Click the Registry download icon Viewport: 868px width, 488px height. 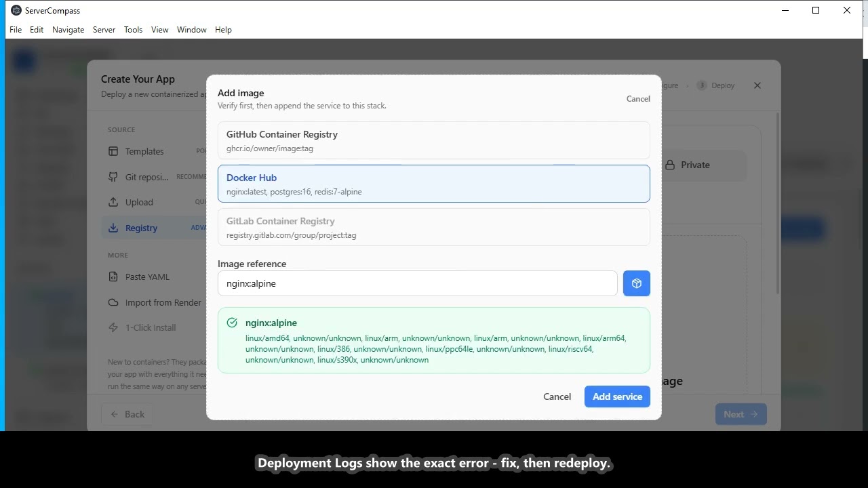click(x=113, y=228)
